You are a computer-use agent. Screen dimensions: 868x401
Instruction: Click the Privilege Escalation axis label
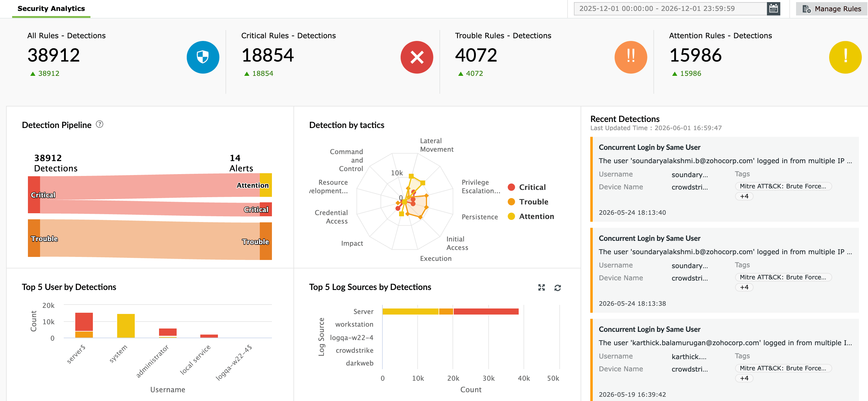(x=481, y=187)
